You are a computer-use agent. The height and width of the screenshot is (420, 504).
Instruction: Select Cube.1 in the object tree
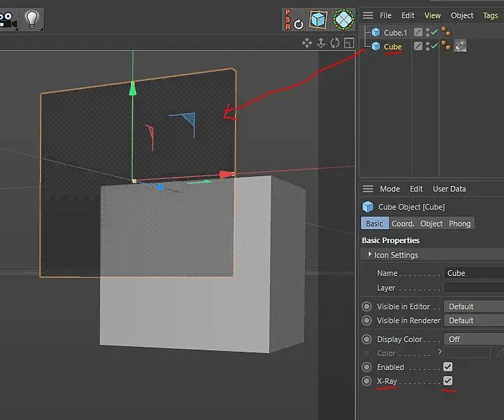(x=395, y=33)
